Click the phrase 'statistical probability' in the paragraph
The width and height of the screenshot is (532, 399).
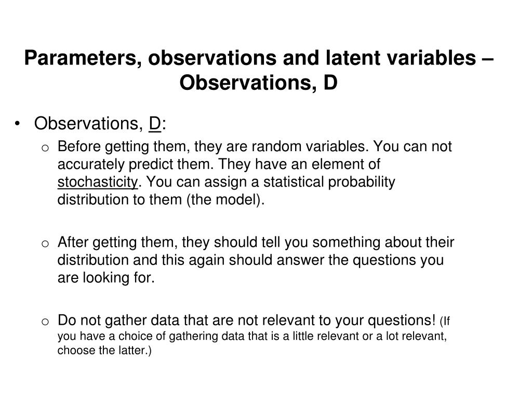point(329,182)
